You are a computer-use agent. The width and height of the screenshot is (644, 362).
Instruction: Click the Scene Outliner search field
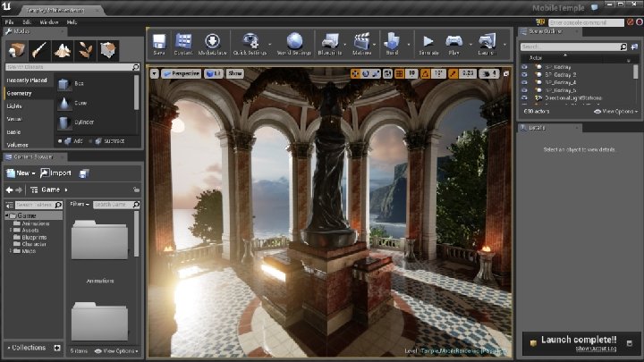coord(573,46)
